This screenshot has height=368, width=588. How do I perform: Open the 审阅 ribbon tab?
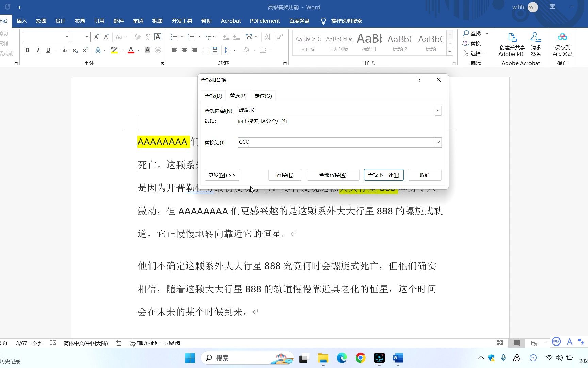[x=138, y=21]
